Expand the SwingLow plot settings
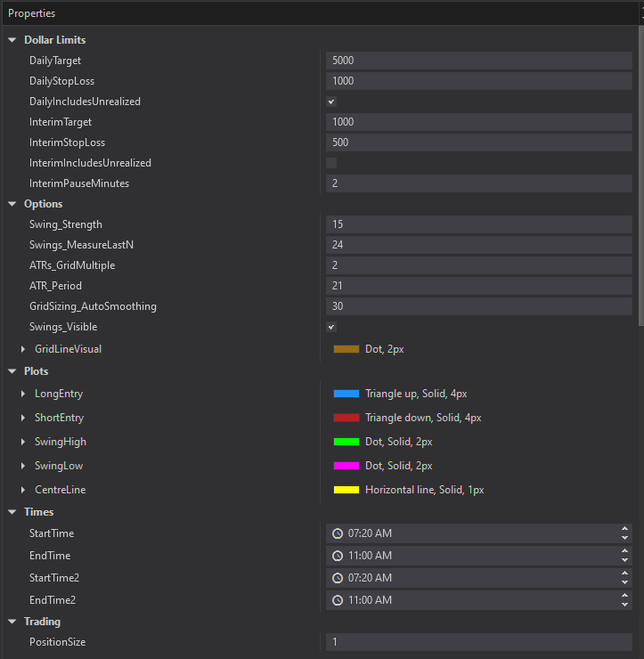This screenshot has width=644, height=659. pos(23,466)
